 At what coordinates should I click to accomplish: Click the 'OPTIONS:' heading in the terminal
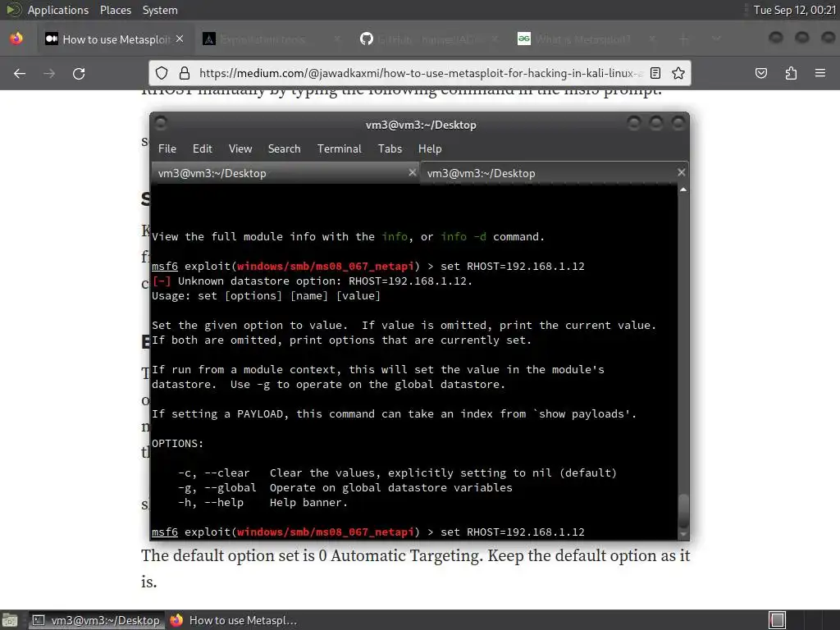point(177,444)
